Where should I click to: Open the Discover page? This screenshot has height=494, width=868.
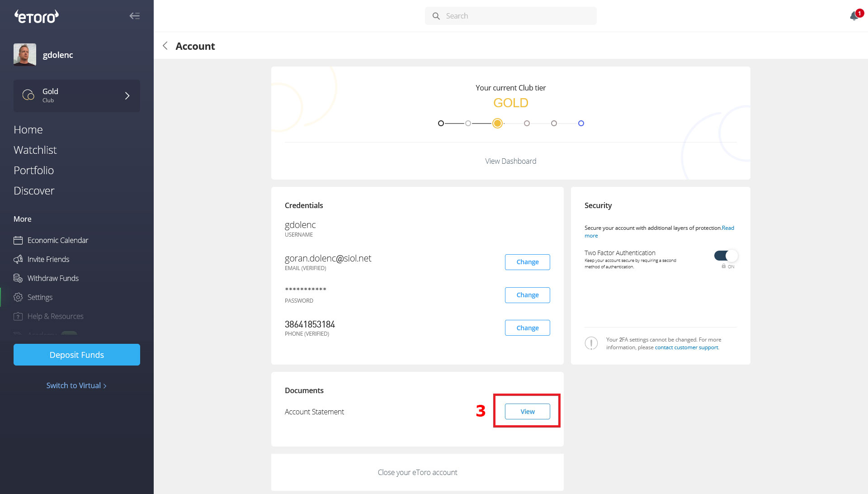pos(34,191)
